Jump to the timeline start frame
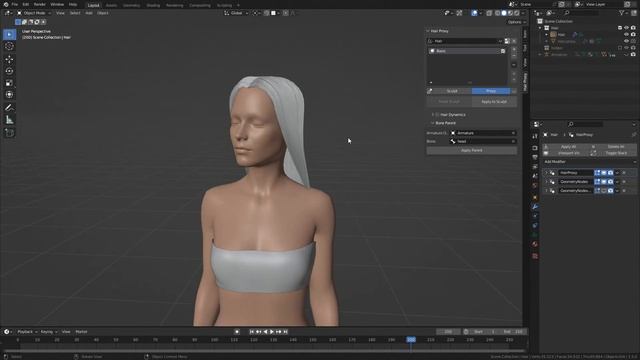Screen dimensions: 640x360 tap(252, 332)
